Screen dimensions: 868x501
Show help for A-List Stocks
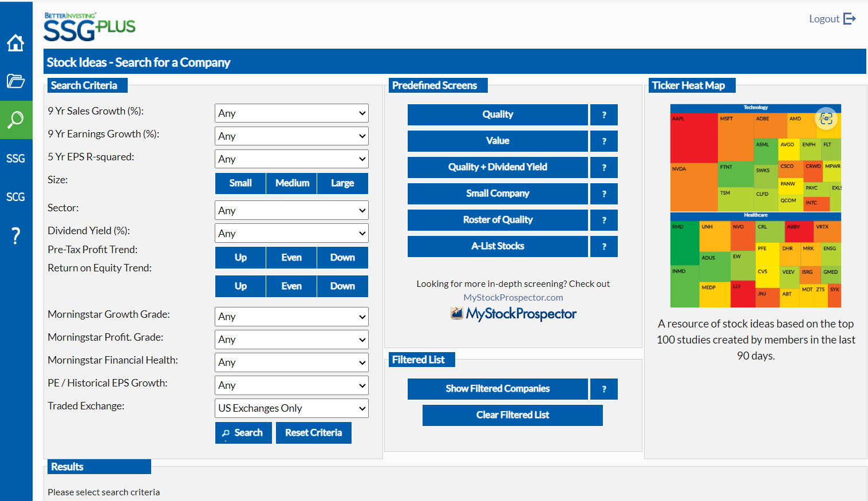(x=604, y=246)
